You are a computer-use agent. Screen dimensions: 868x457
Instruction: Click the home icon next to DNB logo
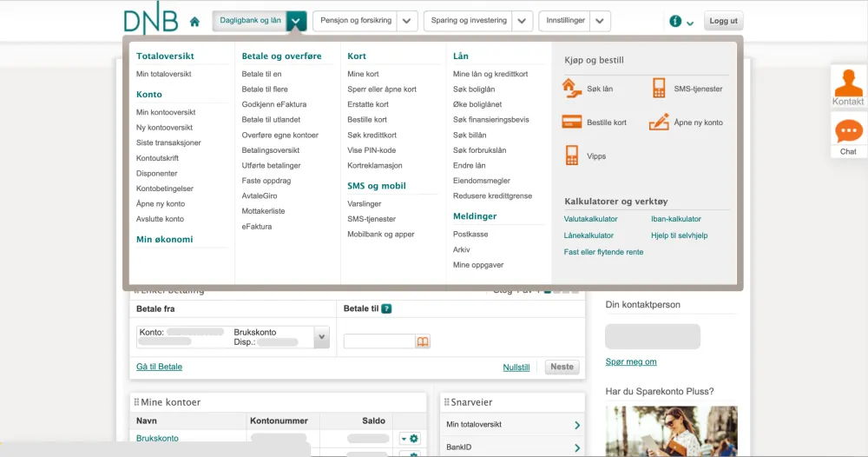194,22
